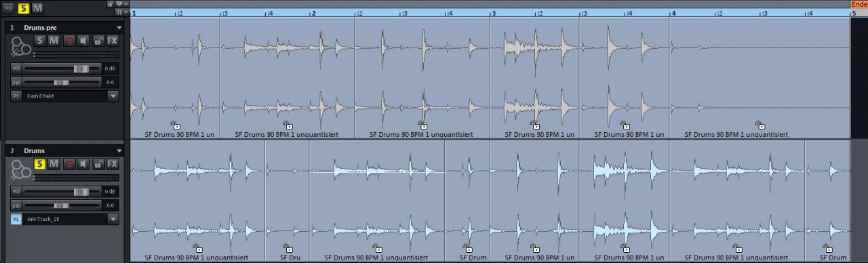The height and width of the screenshot is (263, 868).
Task: Click the 0 dB value on Drums track
Action: pyautogui.click(x=111, y=192)
